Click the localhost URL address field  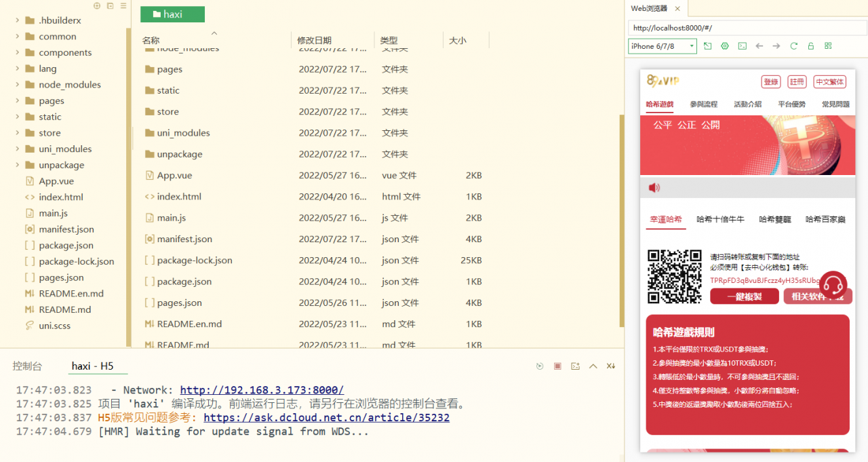(746, 28)
